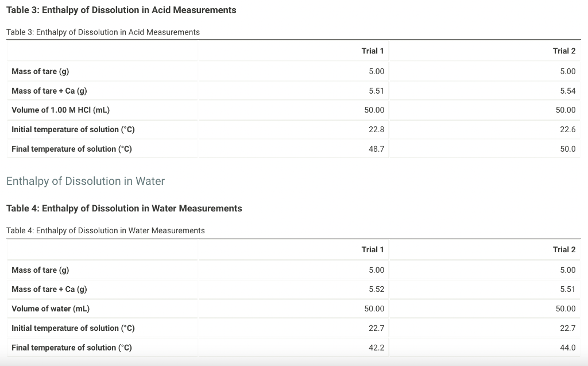
Task: Click the Table 4 bold heading
Action: (123, 208)
